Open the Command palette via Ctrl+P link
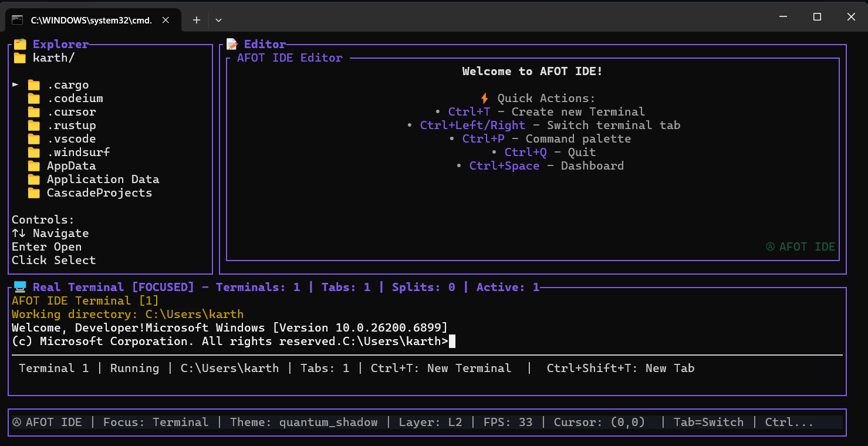868x446 pixels. click(484, 138)
